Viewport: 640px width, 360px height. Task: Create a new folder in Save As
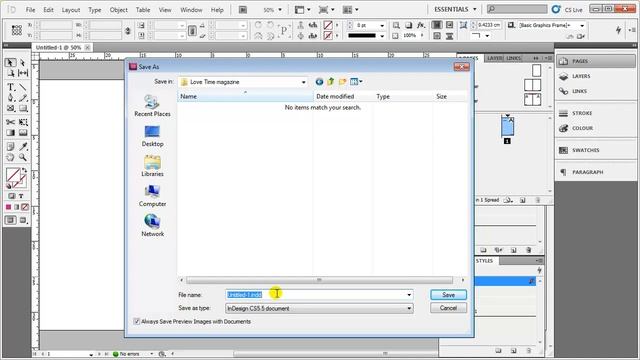coord(342,82)
